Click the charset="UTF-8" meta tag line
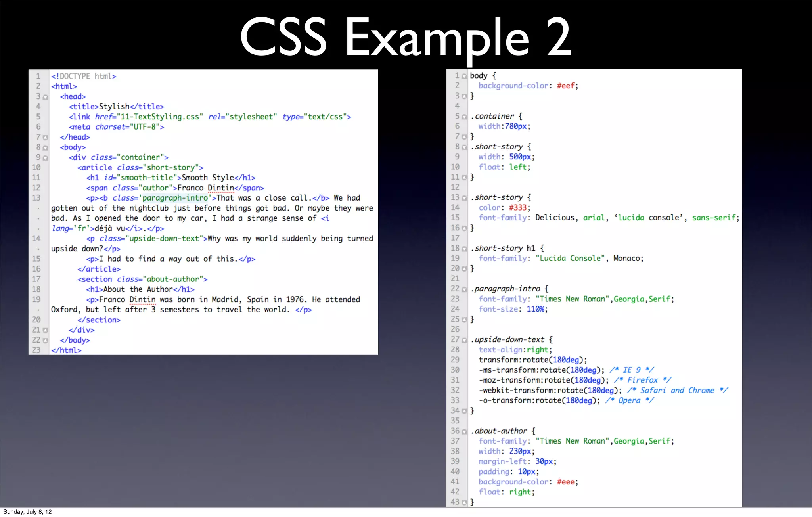 tap(116, 127)
